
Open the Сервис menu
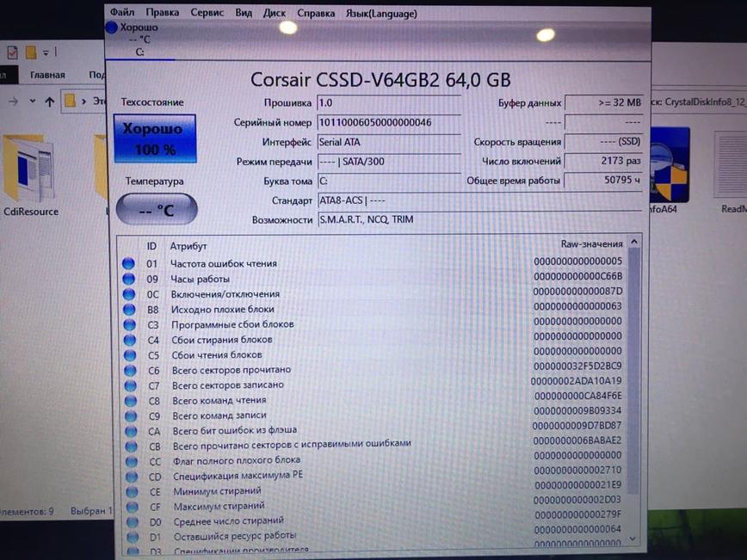point(207,13)
